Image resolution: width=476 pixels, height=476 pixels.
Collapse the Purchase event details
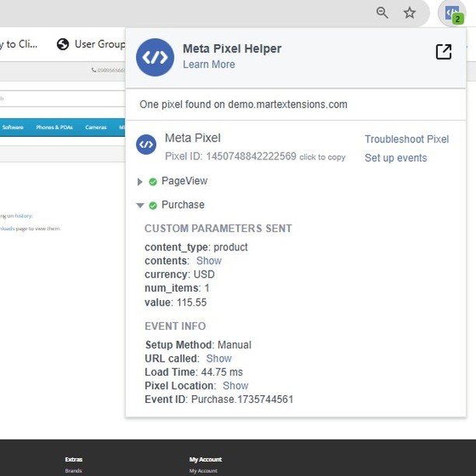click(x=140, y=205)
